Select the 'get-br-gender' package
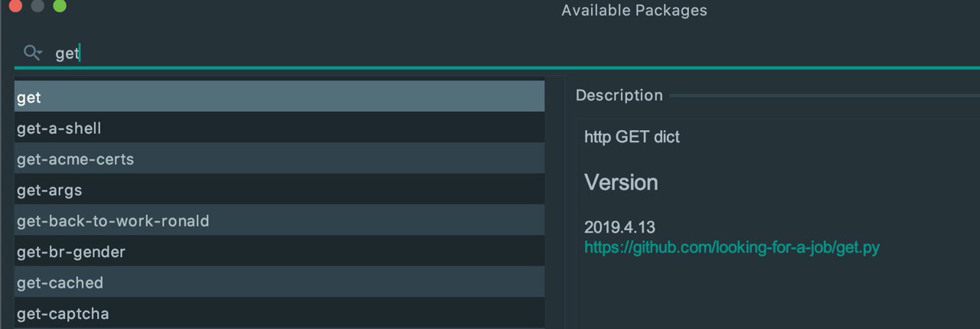 [279, 252]
